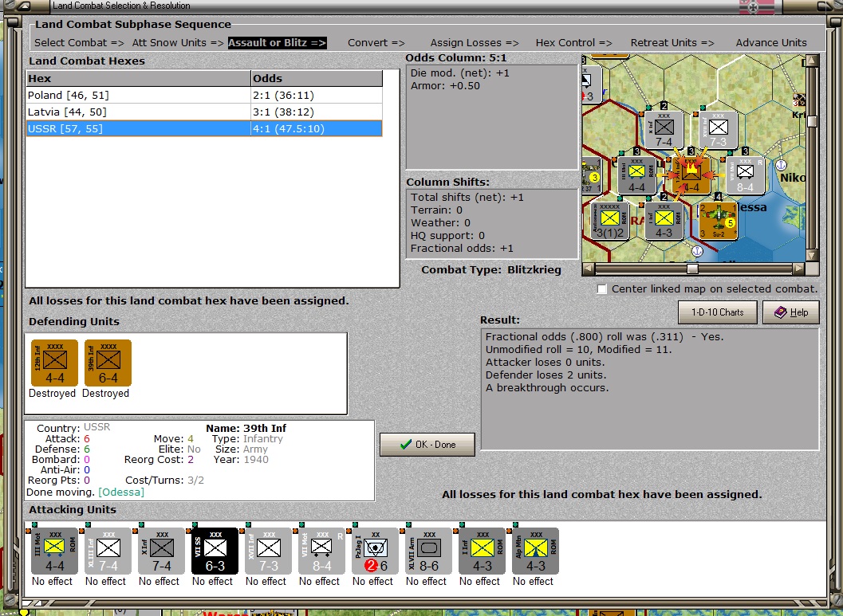Select the X Inf 7-4 attacking unit
This screenshot has height=616, width=843.
click(x=161, y=551)
